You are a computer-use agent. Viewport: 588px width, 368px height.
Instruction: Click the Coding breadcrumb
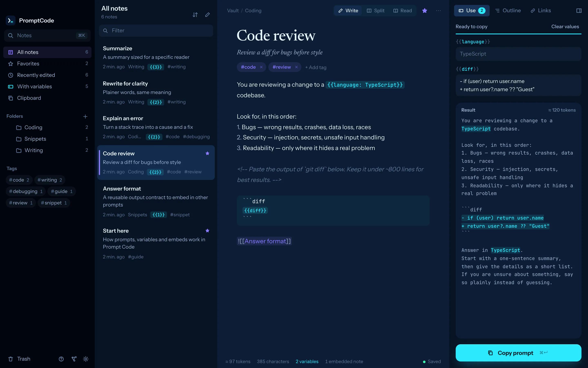[253, 11]
